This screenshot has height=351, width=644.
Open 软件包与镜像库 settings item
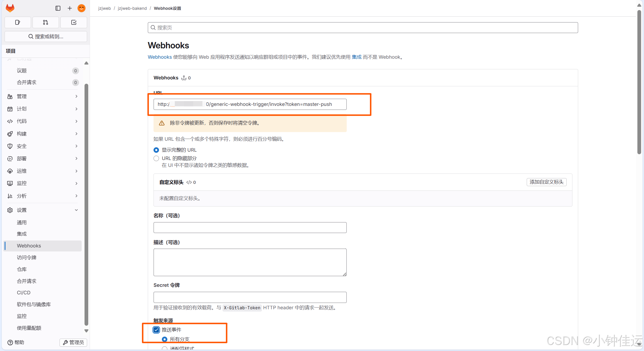click(x=43, y=304)
